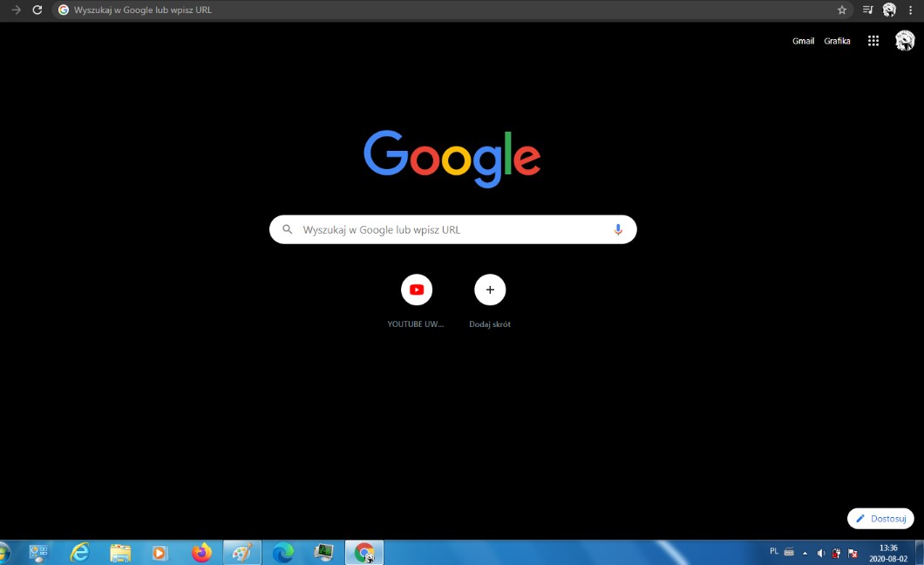924x565 pixels.
Task: Focus the Google search box
Action: [453, 229]
